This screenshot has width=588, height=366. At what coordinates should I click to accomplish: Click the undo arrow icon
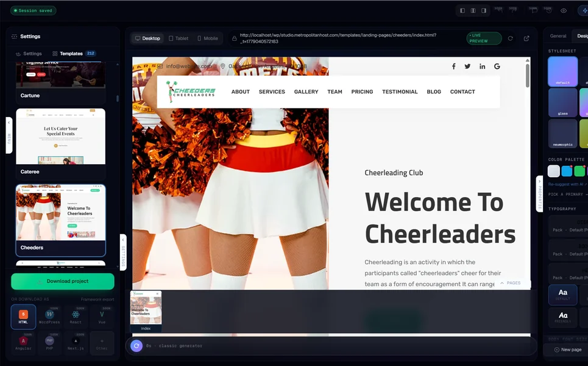click(499, 10)
